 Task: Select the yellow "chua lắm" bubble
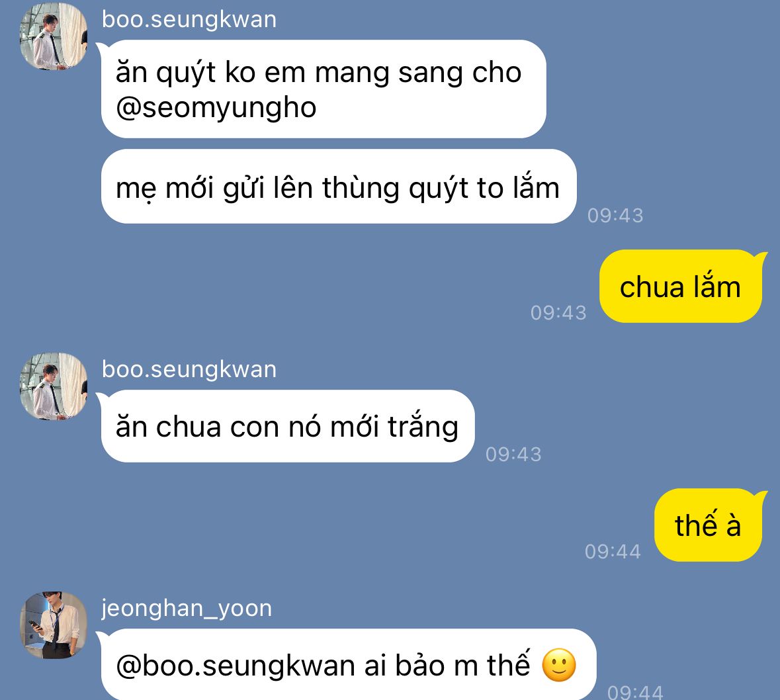[681, 286]
